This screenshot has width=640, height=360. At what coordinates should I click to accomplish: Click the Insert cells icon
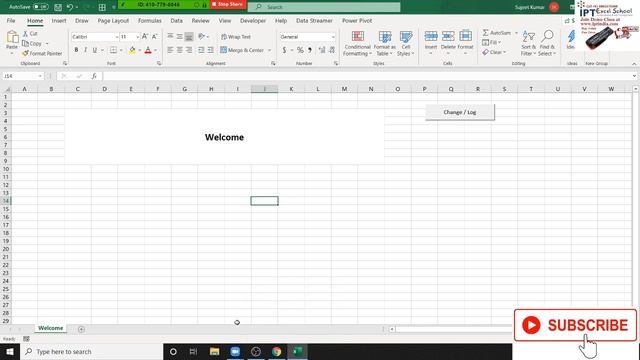[431, 36]
